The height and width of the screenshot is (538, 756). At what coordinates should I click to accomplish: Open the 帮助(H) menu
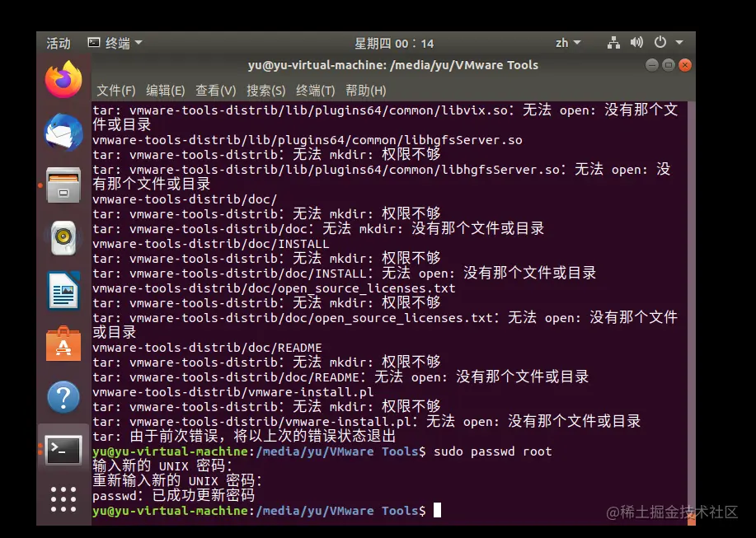[365, 91]
